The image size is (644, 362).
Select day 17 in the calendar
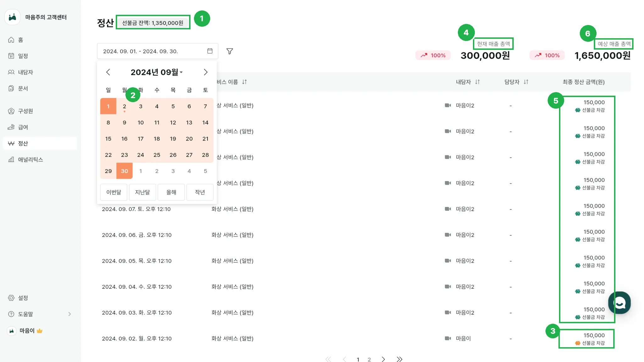pos(141,139)
